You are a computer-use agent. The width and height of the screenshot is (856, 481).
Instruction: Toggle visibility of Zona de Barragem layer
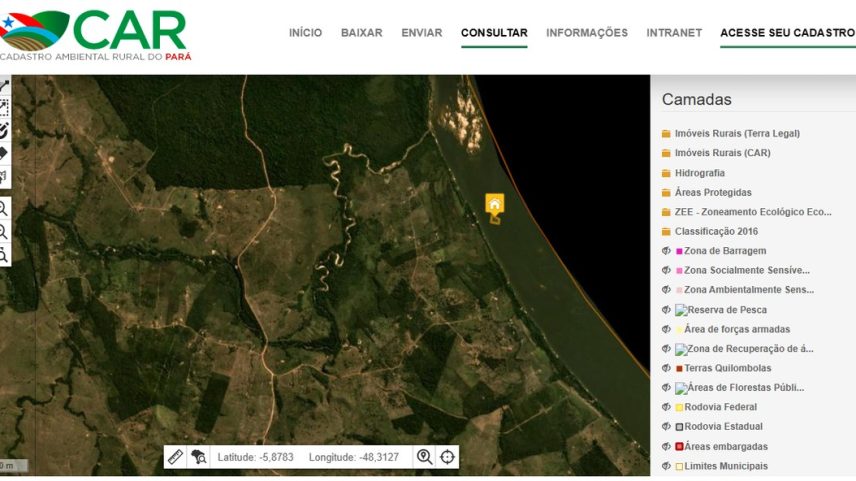(x=666, y=251)
